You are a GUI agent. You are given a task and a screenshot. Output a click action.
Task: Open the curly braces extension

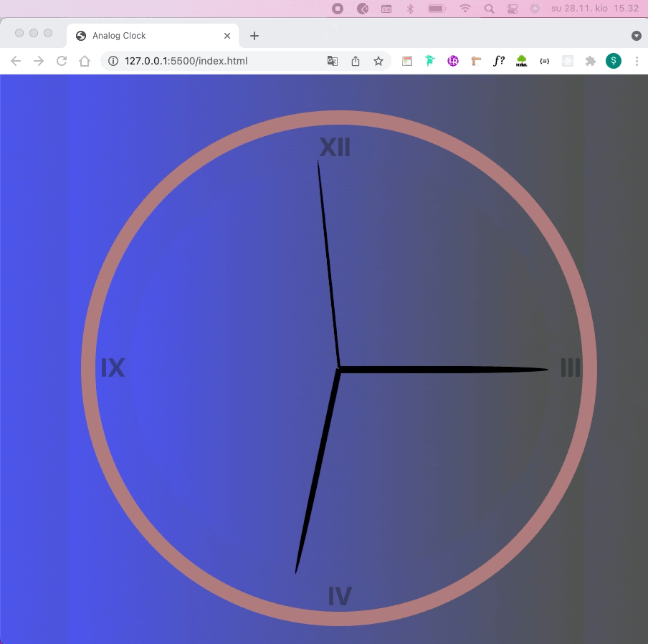tap(545, 61)
